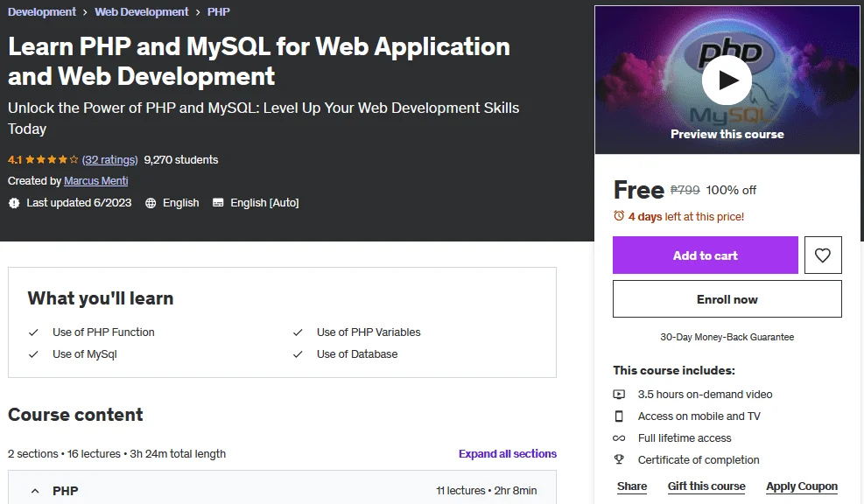The width and height of the screenshot is (864, 504).
Task: Open the Development breadcrumb
Action: click(x=42, y=11)
